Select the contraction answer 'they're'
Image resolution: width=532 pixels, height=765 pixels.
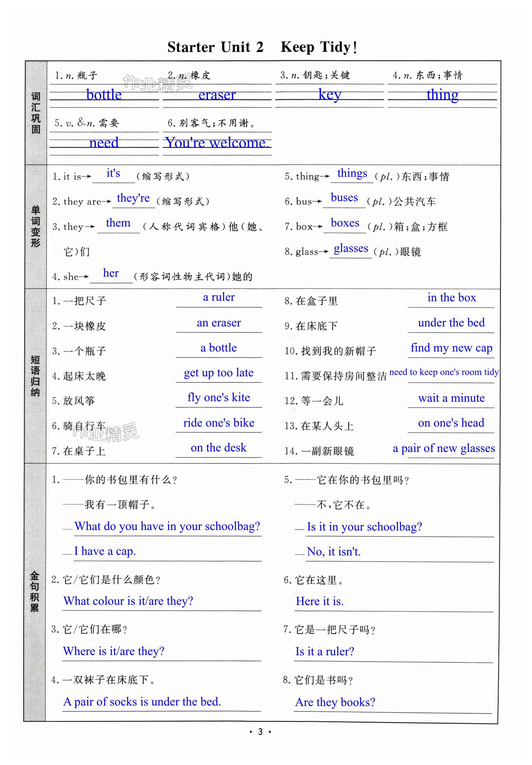click(133, 198)
